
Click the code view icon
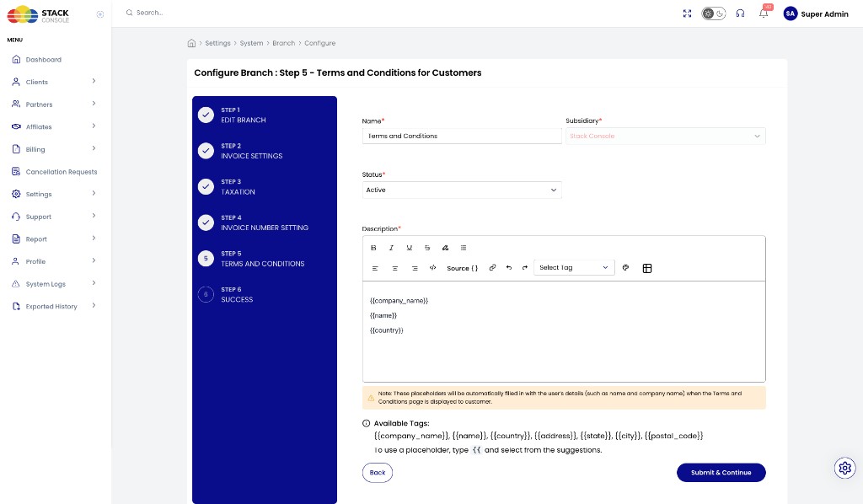[432, 268]
